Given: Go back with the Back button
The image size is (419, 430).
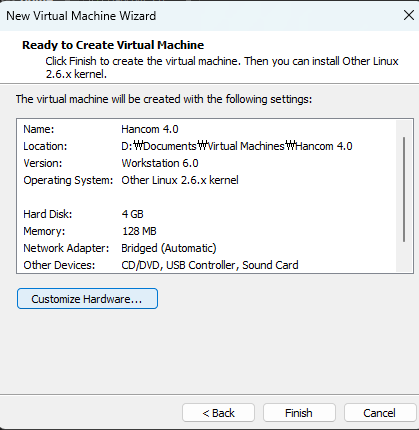Looking at the screenshot, I should 219,413.
